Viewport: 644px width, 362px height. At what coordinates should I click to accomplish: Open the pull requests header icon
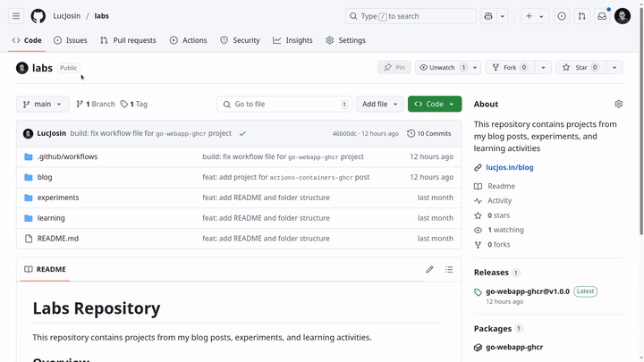coord(581,16)
